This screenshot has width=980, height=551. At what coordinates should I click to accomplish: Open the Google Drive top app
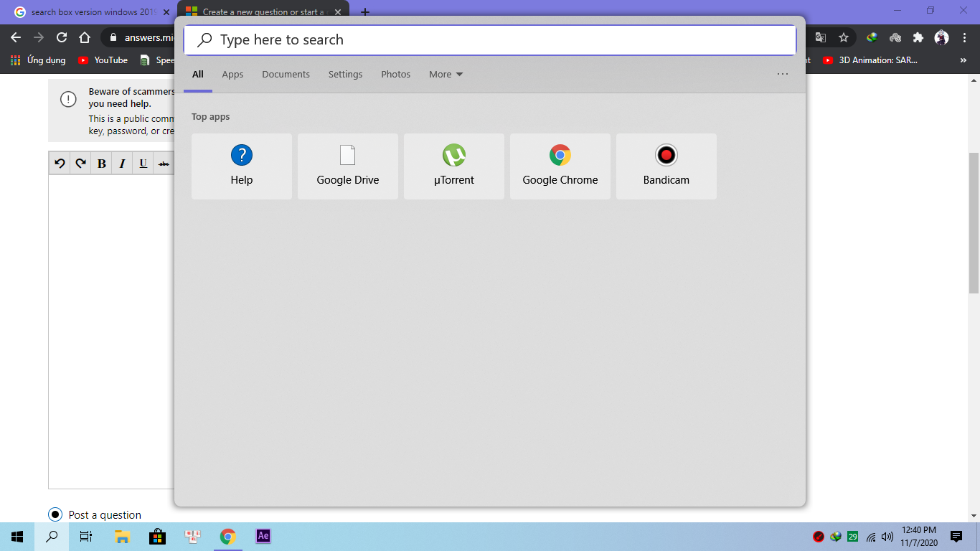coord(348,166)
